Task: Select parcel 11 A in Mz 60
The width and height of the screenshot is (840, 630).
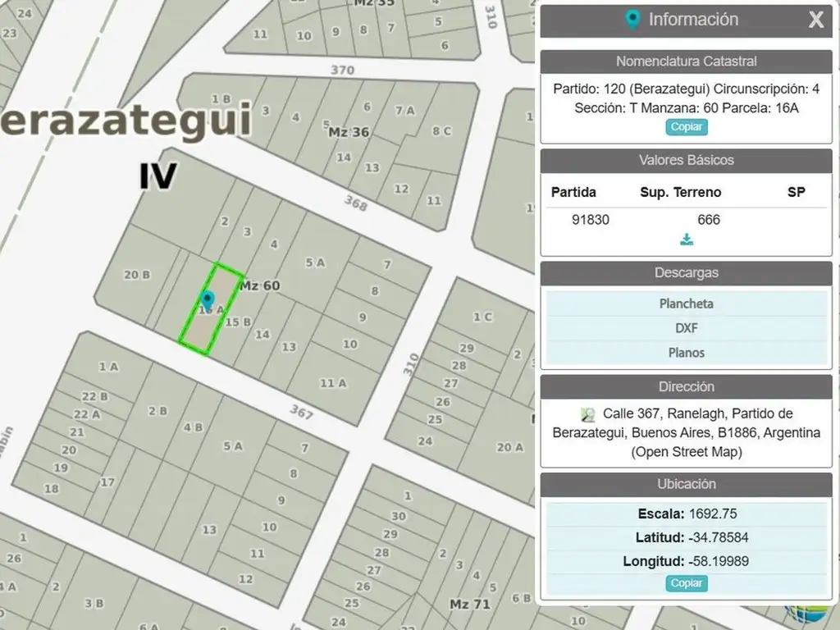Action: click(332, 383)
